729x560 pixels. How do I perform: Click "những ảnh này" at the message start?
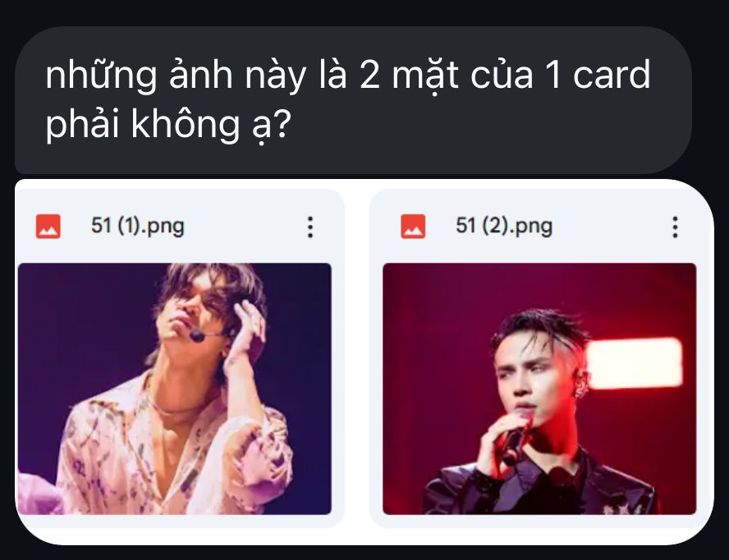pos(176,76)
